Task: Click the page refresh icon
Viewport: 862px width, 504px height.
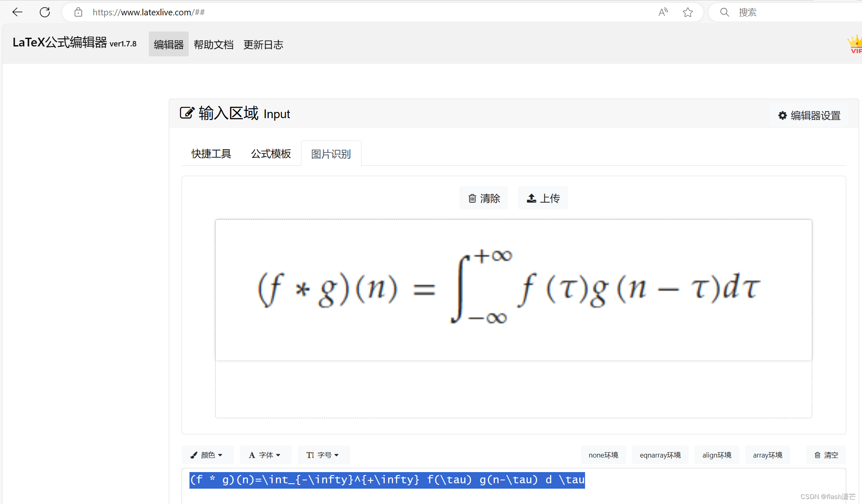Action: 45,12
